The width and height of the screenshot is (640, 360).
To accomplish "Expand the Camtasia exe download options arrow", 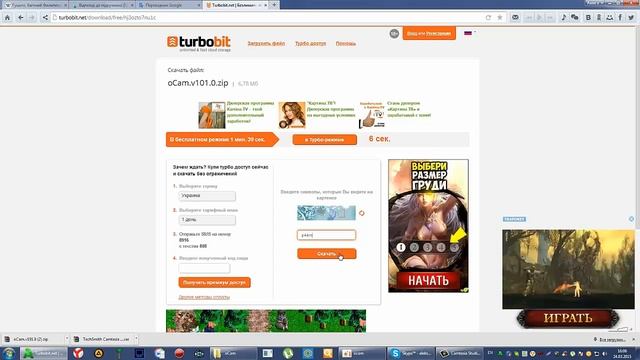I will click(136, 339).
